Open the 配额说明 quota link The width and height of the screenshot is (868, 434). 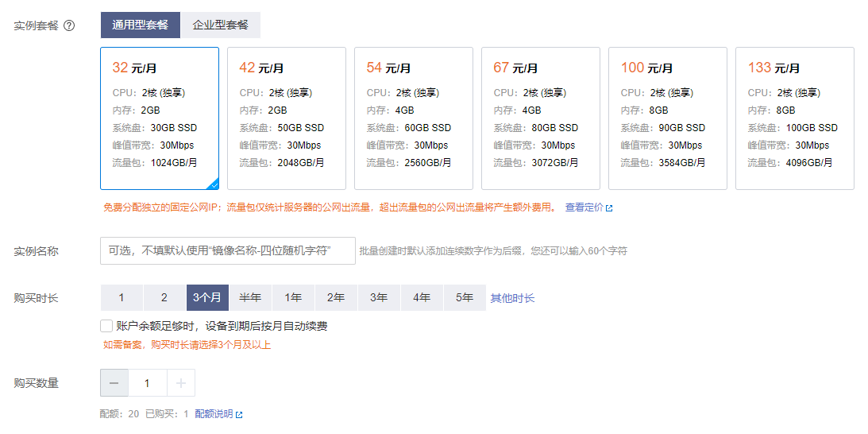(218, 414)
